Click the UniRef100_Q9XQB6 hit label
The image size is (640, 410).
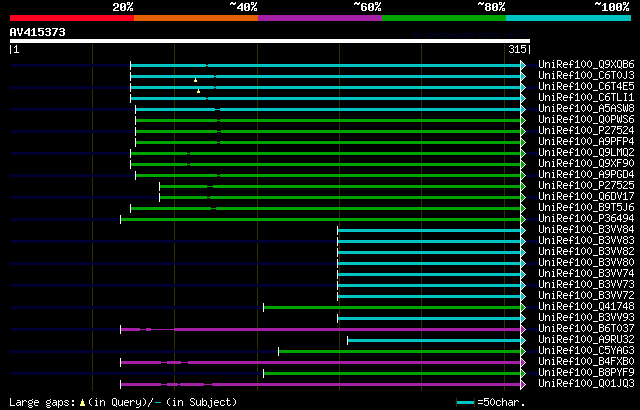(586, 64)
